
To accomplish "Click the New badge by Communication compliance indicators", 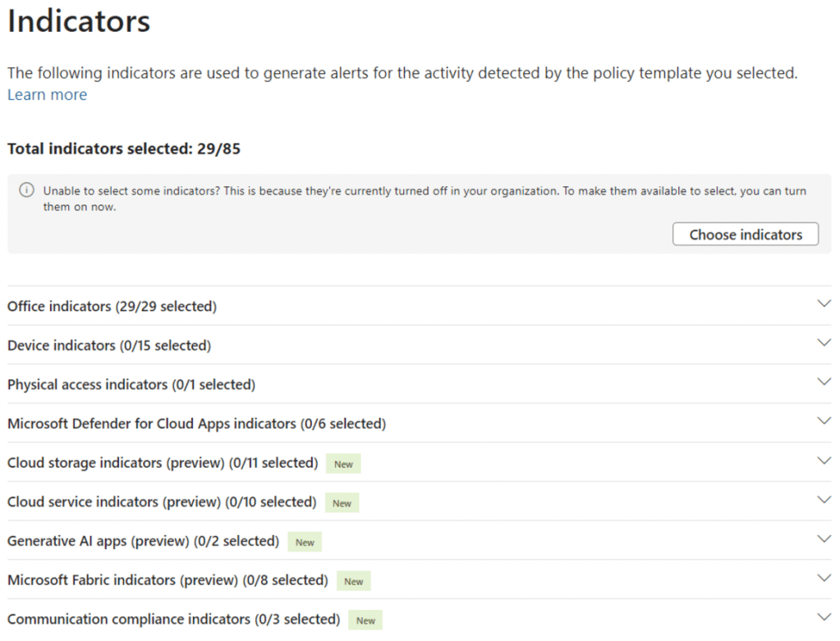I will coord(365,620).
